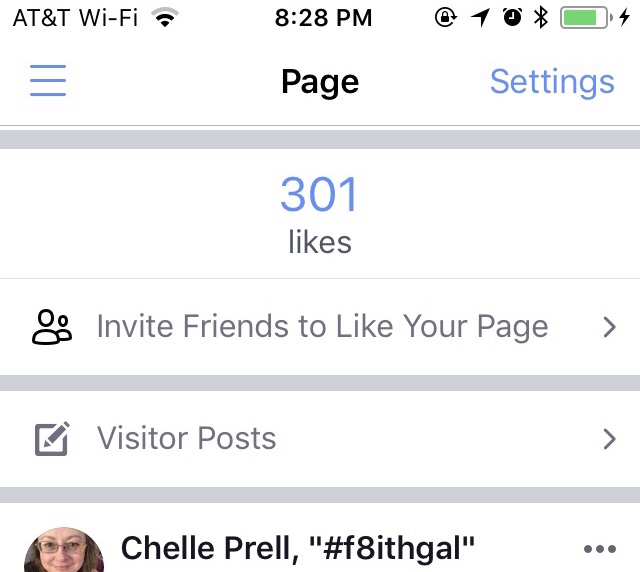Tap Chelle Prell's profile picture
The image size is (640, 572).
click(x=64, y=549)
